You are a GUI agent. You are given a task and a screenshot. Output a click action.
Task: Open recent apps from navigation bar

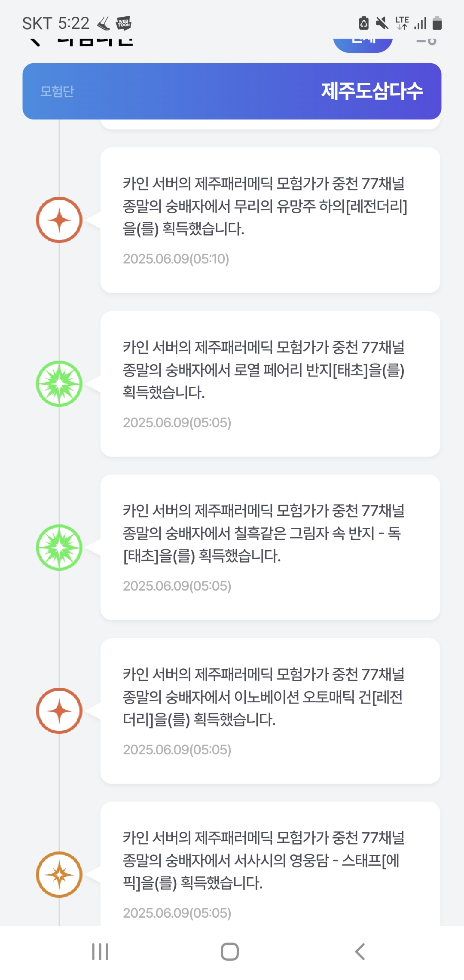pos(100,952)
